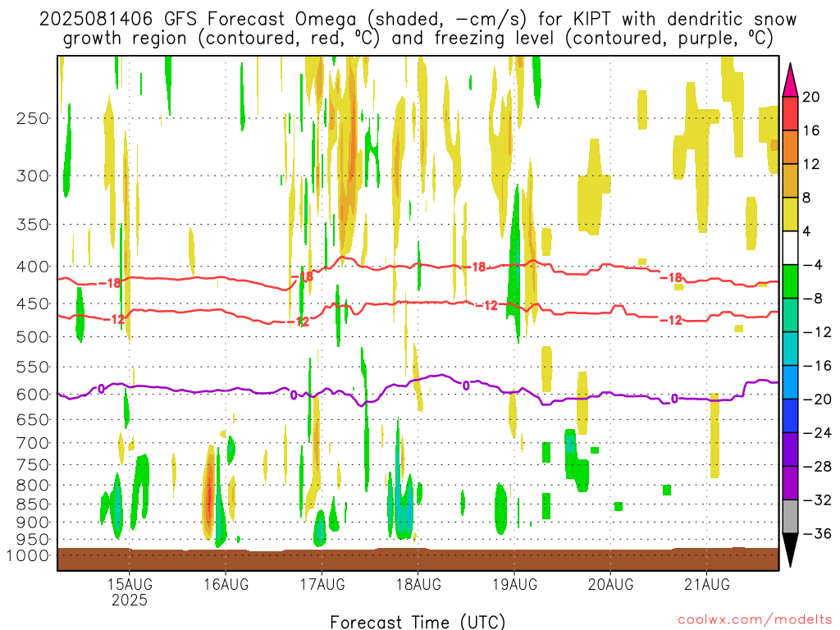
Task: Select the colorbar tick label '-28'
Action: (x=818, y=467)
